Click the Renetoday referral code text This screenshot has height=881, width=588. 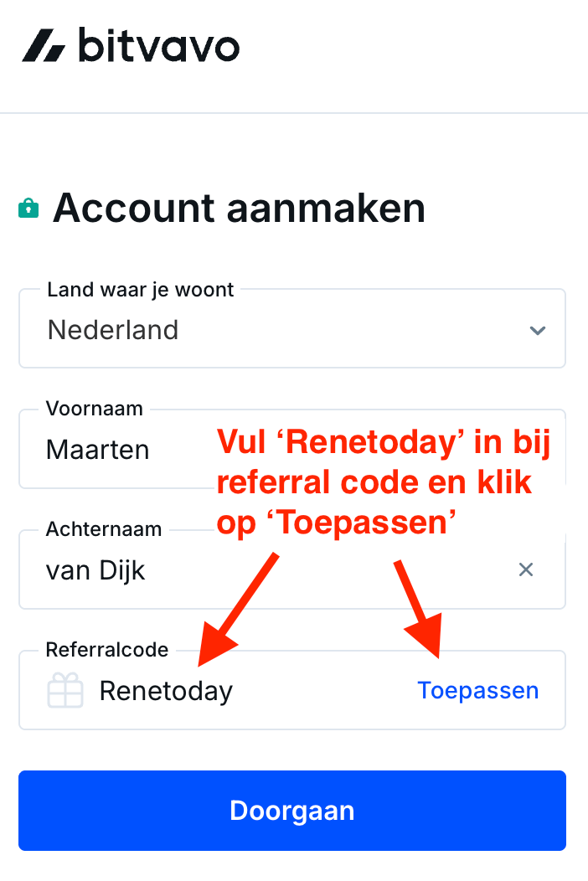[x=166, y=691]
